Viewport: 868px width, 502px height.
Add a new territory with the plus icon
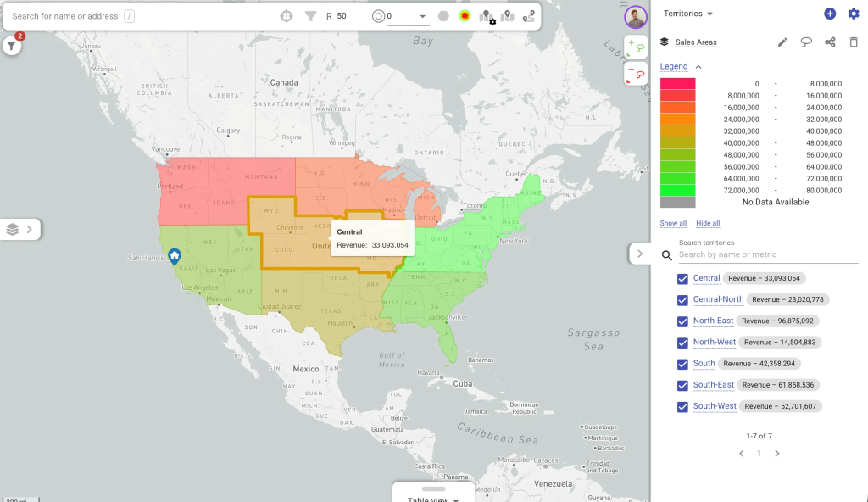coord(830,14)
